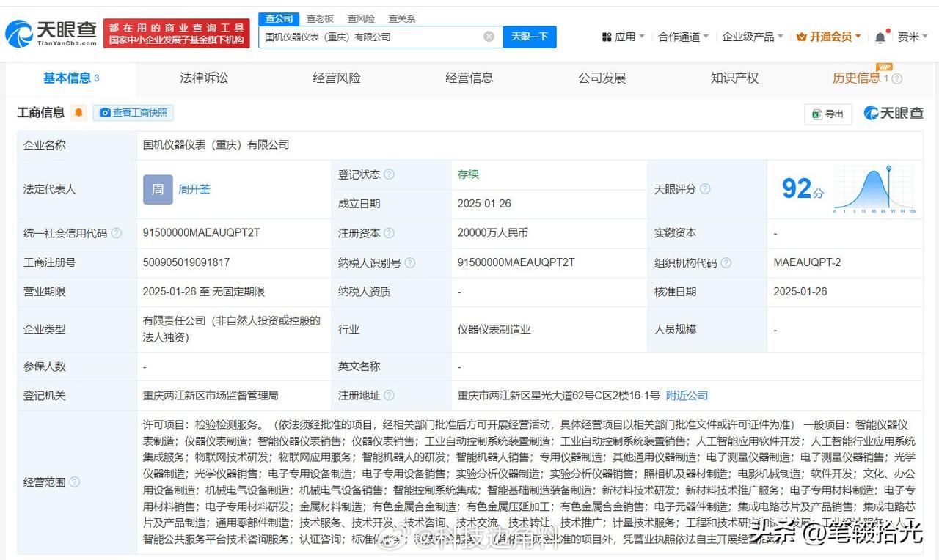The height and width of the screenshot is (560, 939).
Task: Click the help icon next to 组织机构代码
Action: click(x=726, y=262)
